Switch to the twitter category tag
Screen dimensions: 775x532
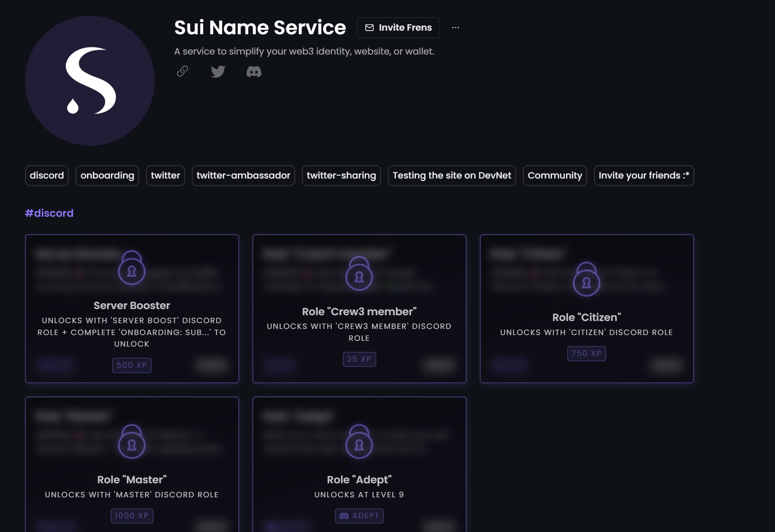click(x=165, y=176)
